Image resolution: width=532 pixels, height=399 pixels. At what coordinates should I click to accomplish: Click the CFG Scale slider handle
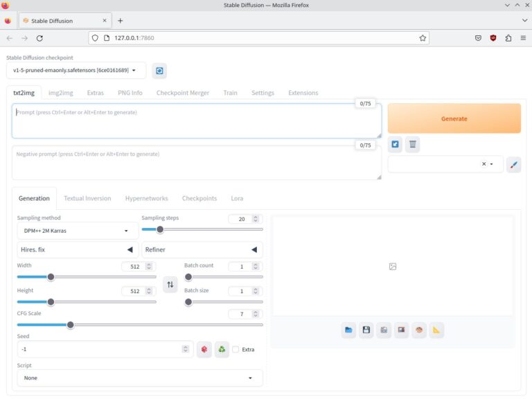[x=70, y=325]
